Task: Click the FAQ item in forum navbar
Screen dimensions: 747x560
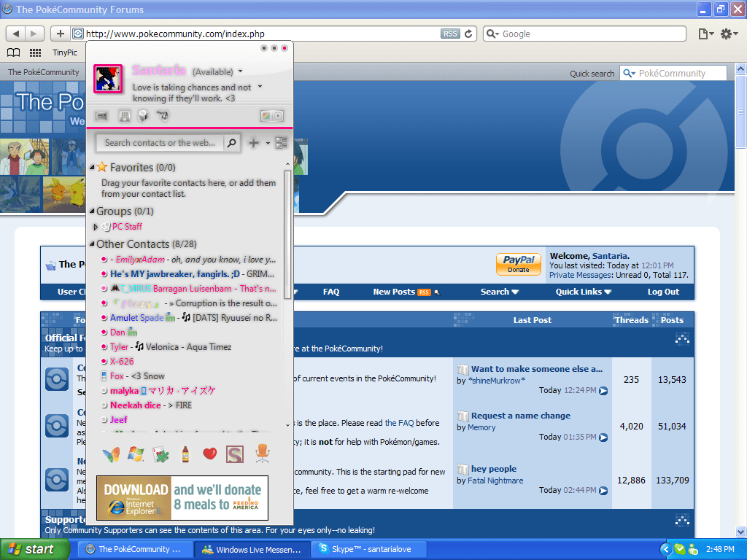Action: pos(331,292)
